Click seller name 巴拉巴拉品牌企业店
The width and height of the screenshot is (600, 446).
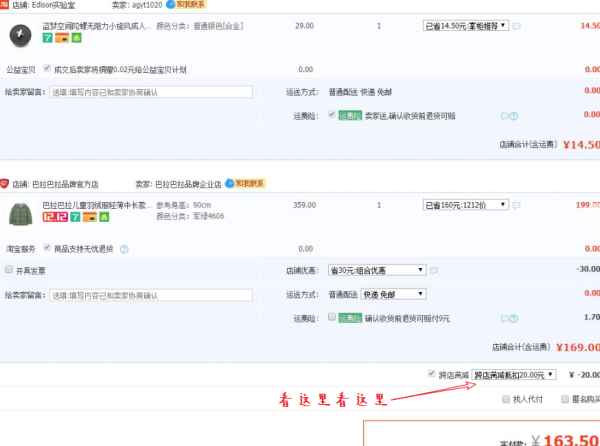coord(188,184)
